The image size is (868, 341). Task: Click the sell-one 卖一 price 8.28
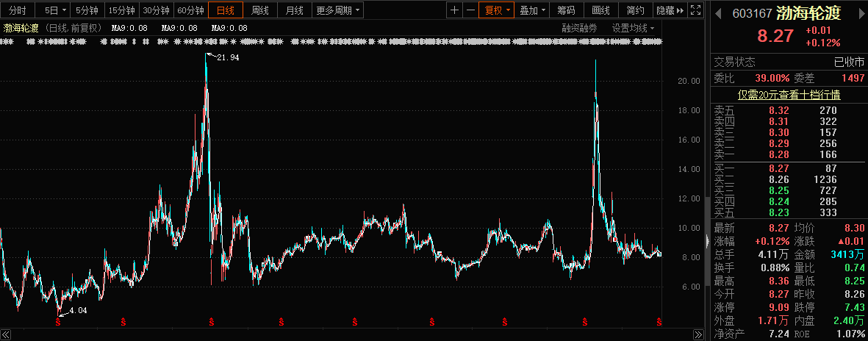tap(779, 154)
